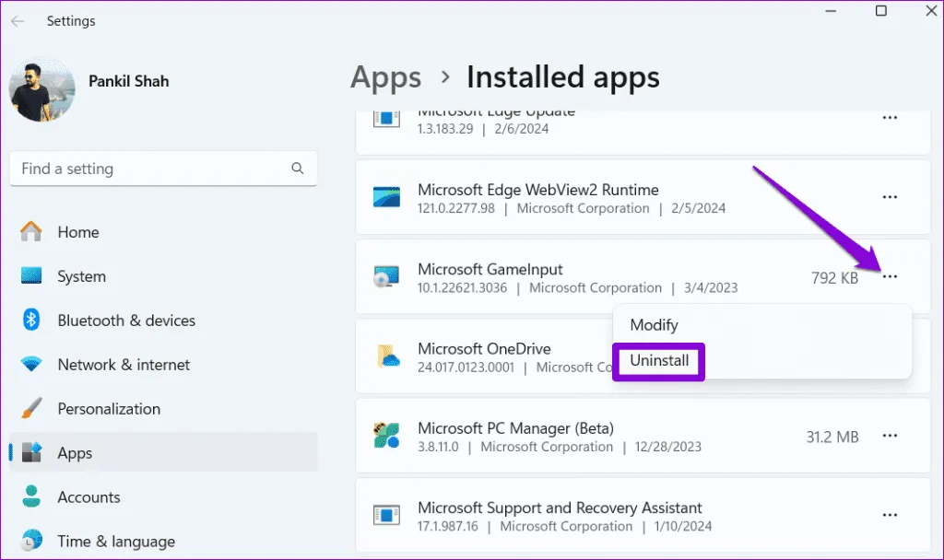Click Microsoft PC Manager app icon

pos(385,437)
